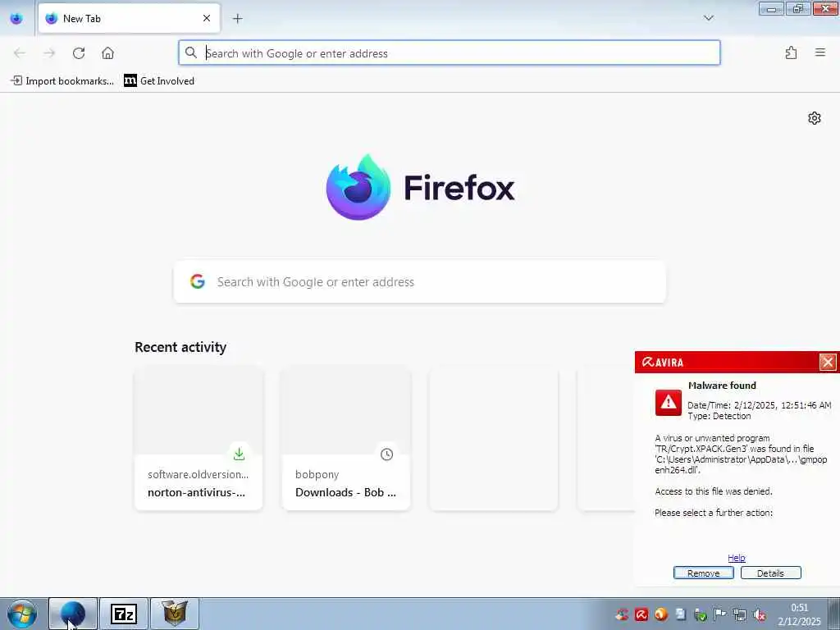Open the bobpony Downloads recent card
The width and height of the screenshot is (840, 630).
pyautogui.click(x=346, y=438)
